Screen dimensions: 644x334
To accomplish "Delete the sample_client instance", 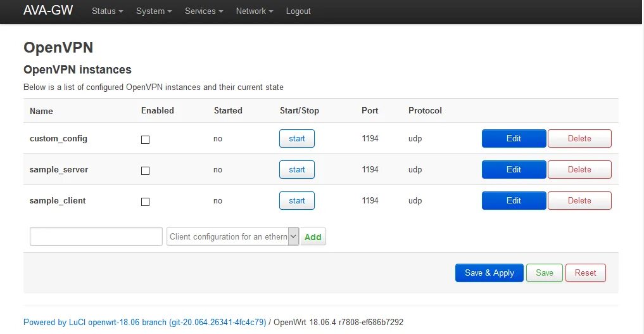I will (x=579, y=200).
